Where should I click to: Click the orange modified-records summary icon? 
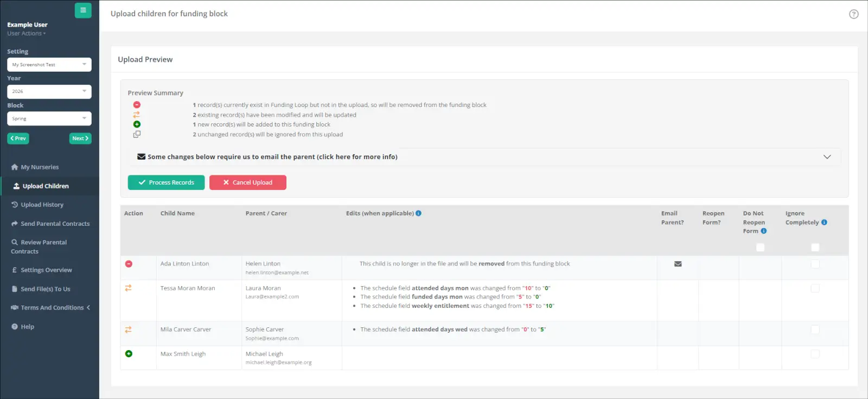[137, 115]
